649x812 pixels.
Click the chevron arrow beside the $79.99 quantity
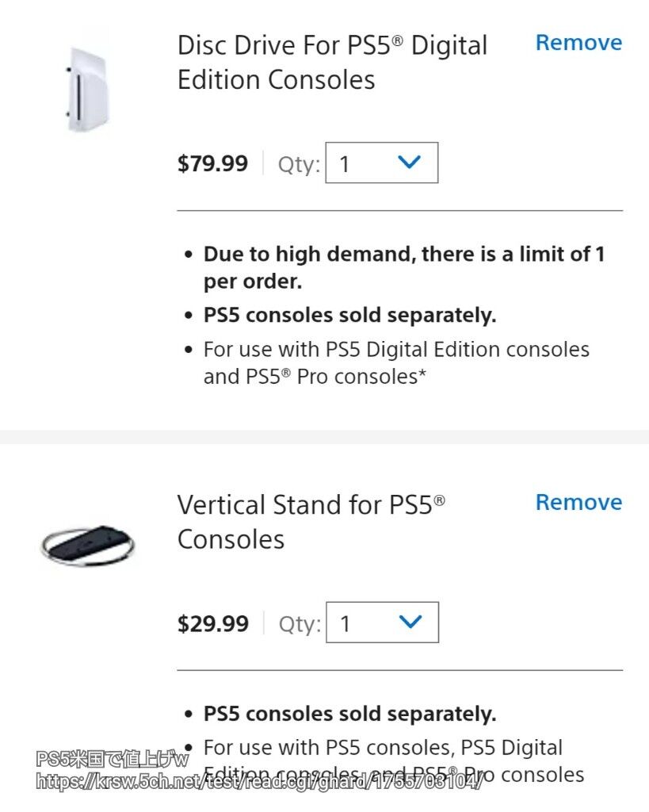click(x=409, y=163)
